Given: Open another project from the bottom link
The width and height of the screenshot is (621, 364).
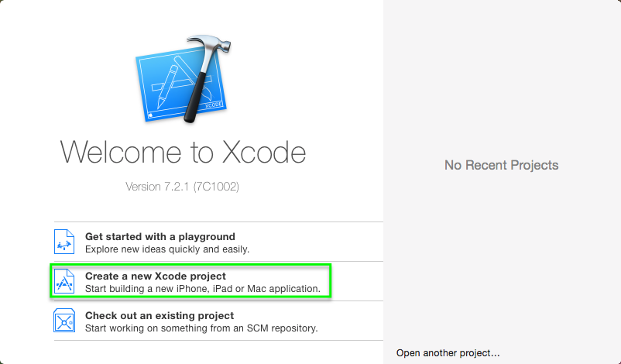Looking at the screenshot, I should [448, 353].
